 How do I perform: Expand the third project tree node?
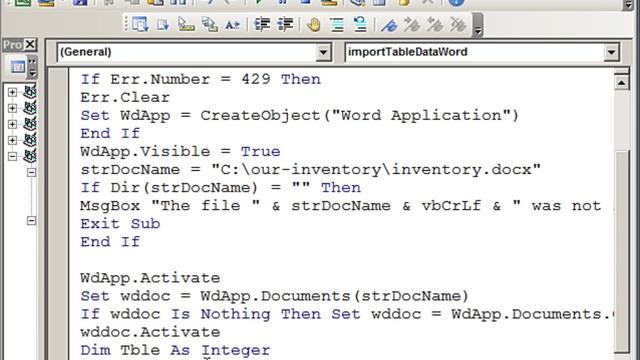[12, 124]
